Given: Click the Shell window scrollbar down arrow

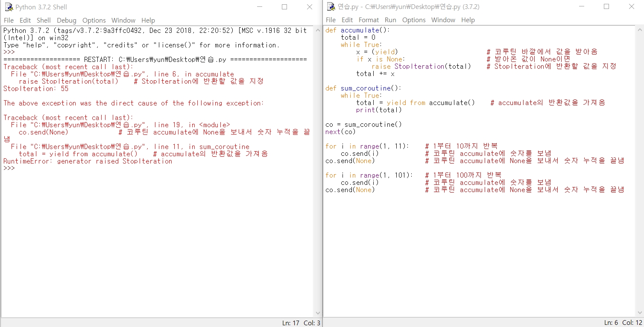Looking at the screenshot, I should [317, 313].
